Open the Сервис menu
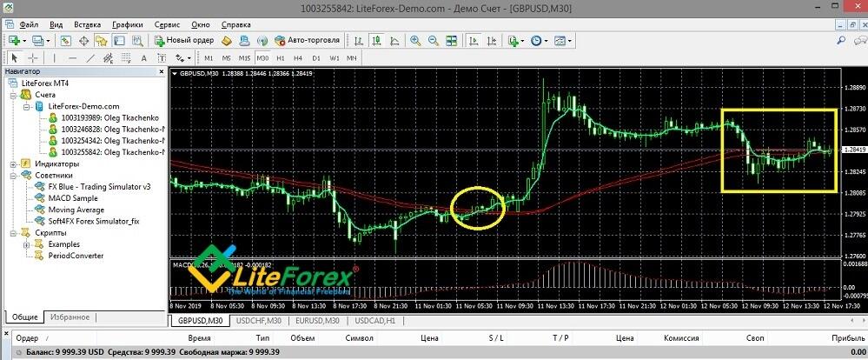Screen dimensions: 868x360 click(x=167, y=24)
